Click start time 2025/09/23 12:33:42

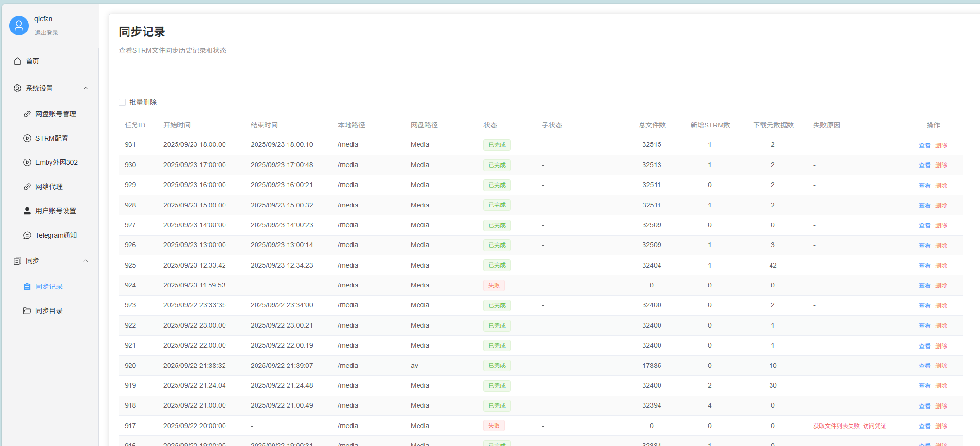194,265
